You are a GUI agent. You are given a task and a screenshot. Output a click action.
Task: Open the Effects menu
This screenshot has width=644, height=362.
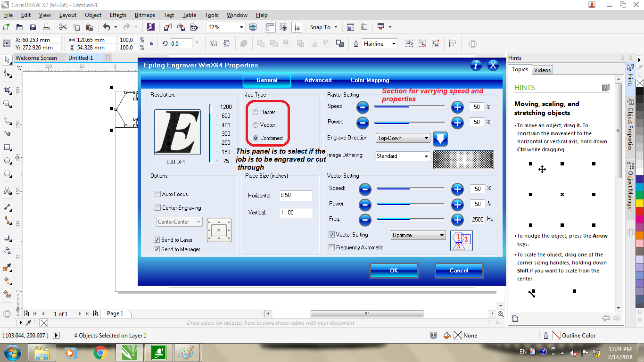[x=118, y=15]
